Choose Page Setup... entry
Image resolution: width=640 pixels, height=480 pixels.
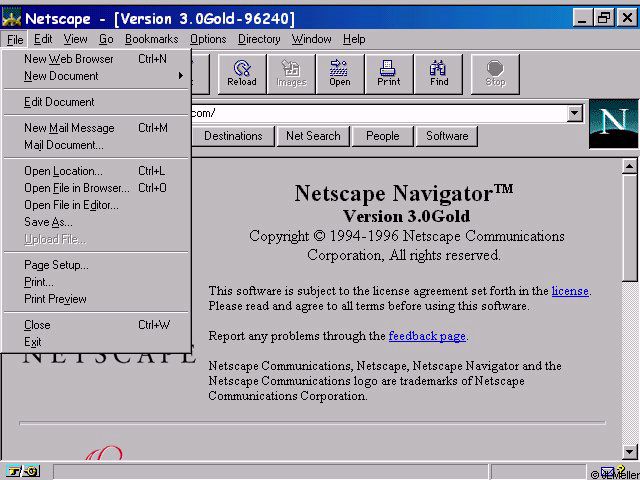97,265
